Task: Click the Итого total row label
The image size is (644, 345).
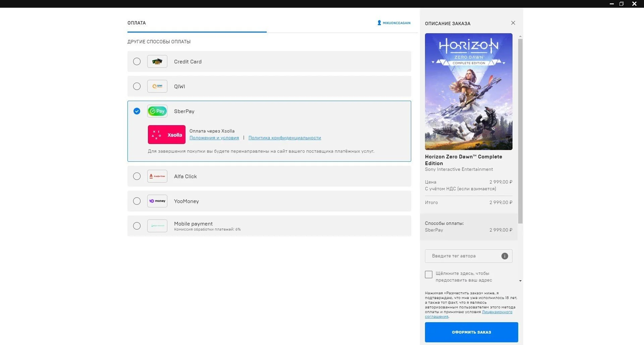Action: (431, 203)
